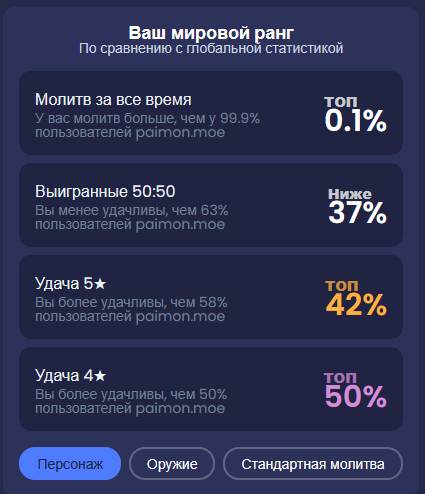The image size is (425, 494).
Task: Click the По сравнению с глобальной статистикой subtitle
Action: tap(211, 49)
